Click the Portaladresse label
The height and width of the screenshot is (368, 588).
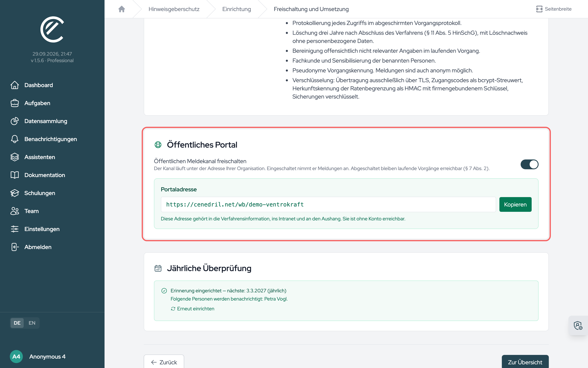point(179,189)
